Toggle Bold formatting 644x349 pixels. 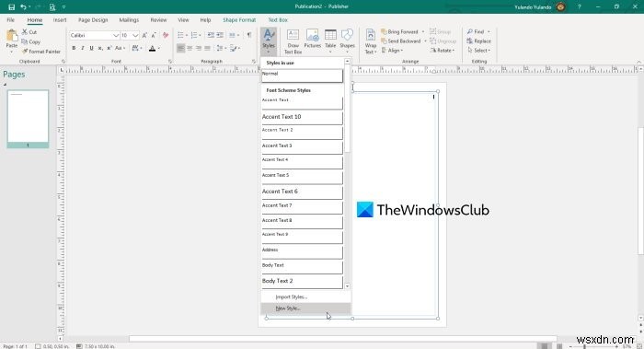coord(74,49)
